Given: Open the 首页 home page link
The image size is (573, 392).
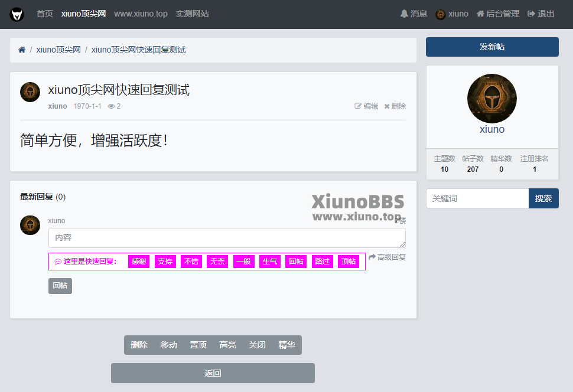Looking at the screenshot, I should 44,14.
